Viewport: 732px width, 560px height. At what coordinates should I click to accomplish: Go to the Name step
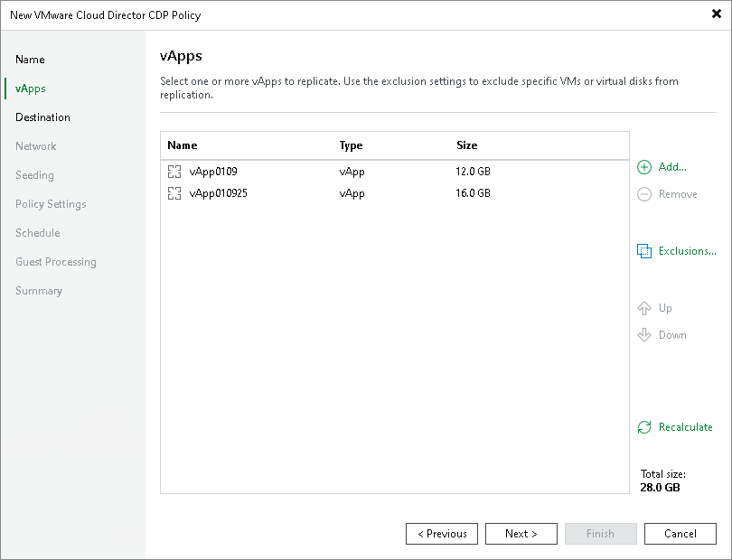click(30, 60)
